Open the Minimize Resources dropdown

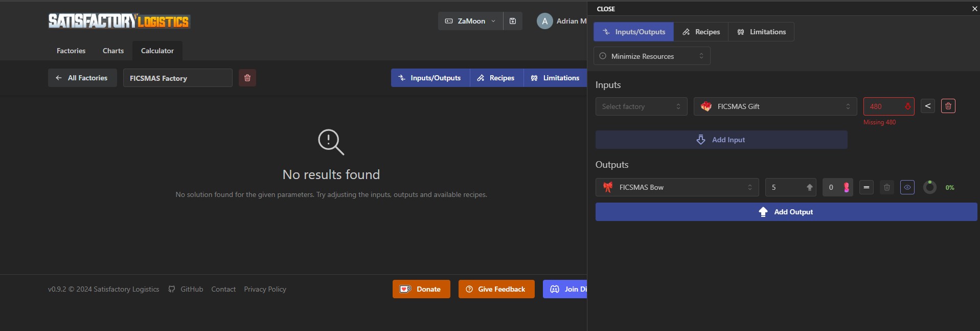(x=651, y=56)
